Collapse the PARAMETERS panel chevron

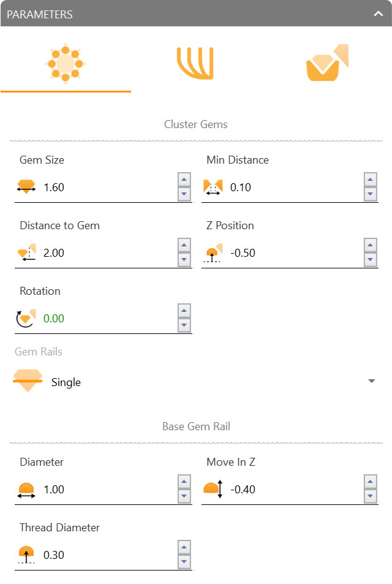coord(379,14)
